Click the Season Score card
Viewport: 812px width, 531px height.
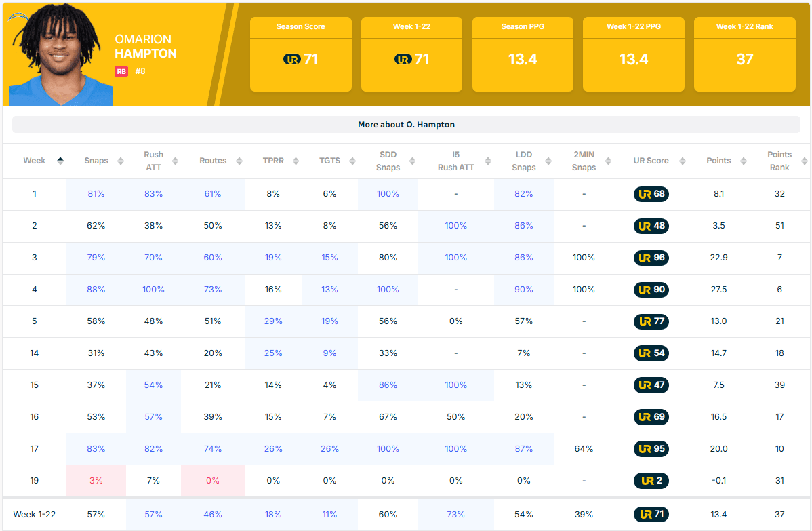coord(301,54)
